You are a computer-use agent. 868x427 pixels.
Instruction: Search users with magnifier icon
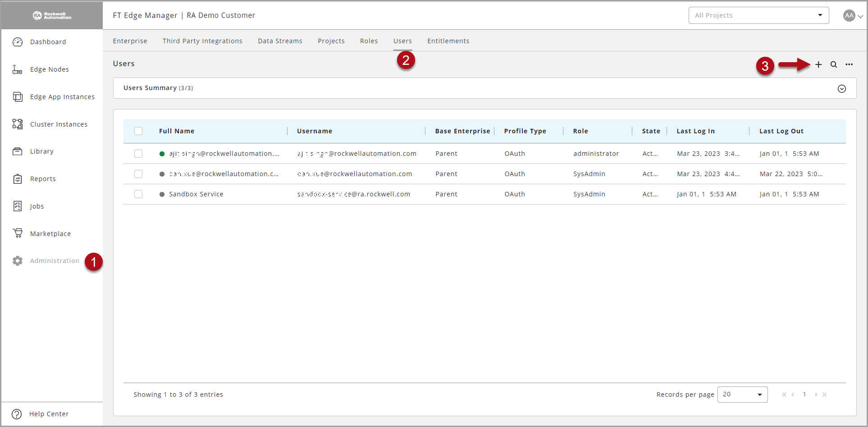834,64
